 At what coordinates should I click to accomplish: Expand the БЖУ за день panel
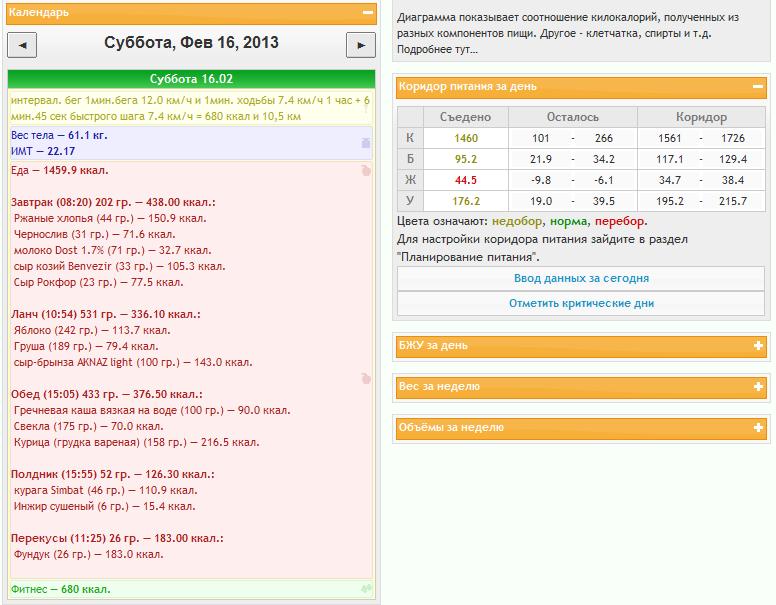758,345
